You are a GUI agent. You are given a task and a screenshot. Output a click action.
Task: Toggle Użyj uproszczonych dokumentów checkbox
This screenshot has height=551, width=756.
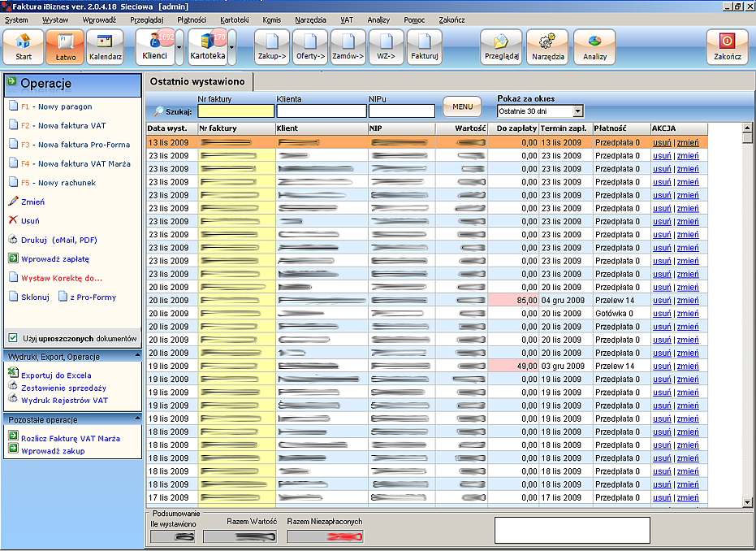pos(13,338)
